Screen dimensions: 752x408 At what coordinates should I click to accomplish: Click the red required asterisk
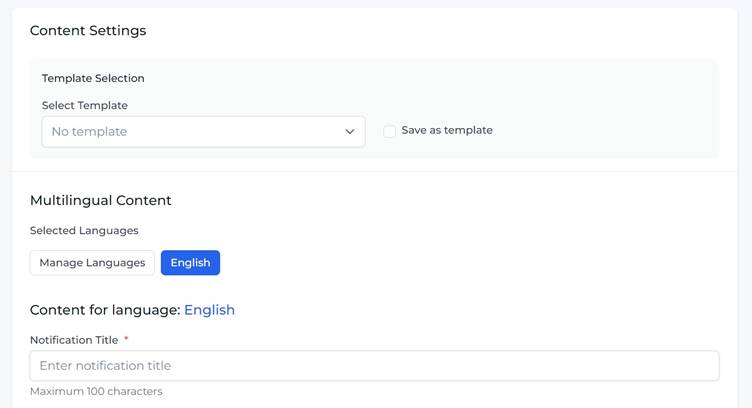[x=126, y=340]
